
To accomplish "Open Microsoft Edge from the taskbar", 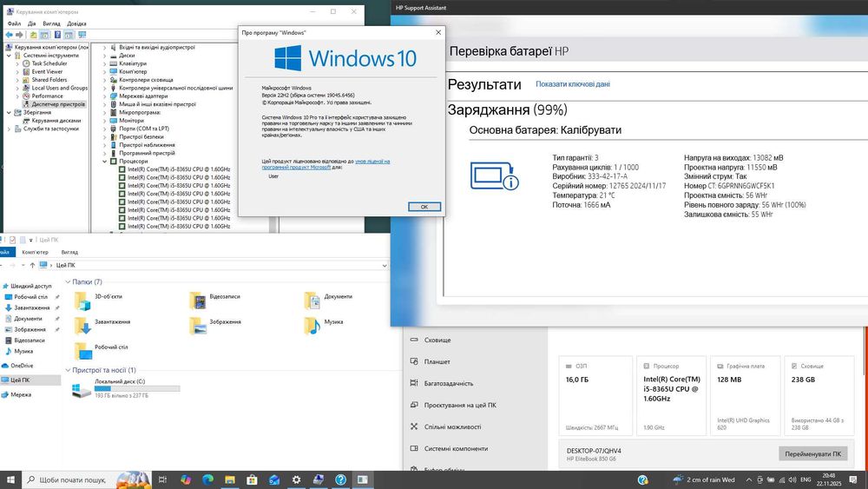I will tap(207, 479).
